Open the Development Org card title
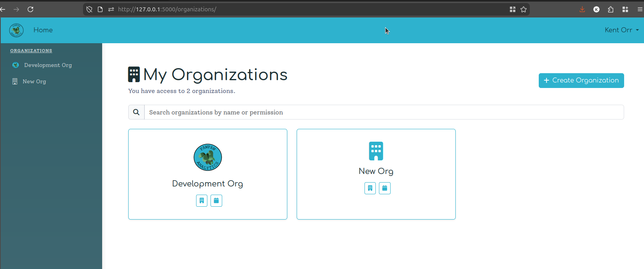 (208, 184)
